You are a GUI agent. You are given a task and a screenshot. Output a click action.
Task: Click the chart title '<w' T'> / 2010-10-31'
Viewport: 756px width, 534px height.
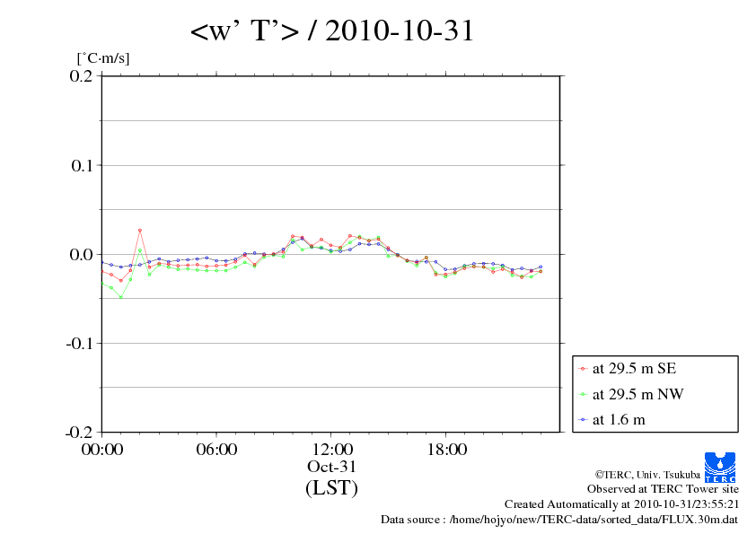coord(332,31)
